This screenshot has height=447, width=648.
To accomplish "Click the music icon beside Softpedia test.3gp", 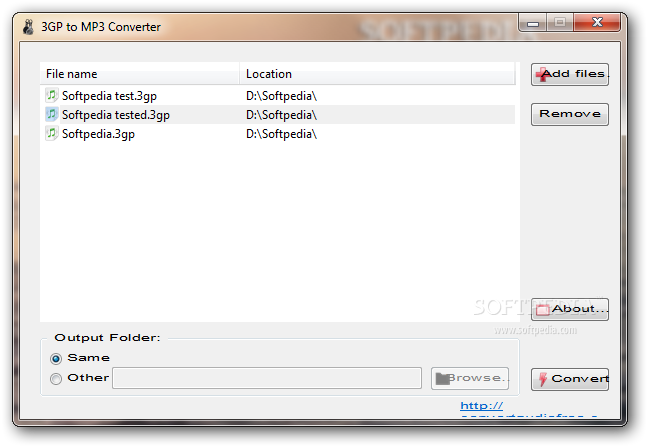I will click(x=51, y=95).
